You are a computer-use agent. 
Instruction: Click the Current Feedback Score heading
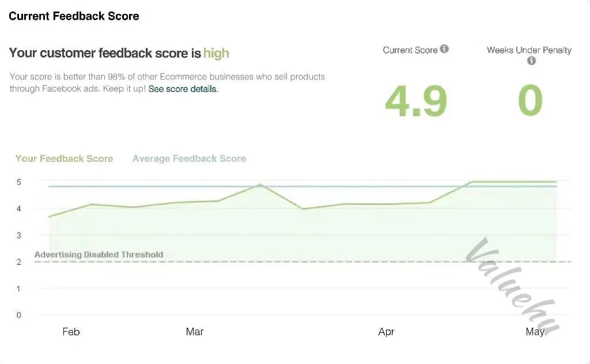point(74,16)
